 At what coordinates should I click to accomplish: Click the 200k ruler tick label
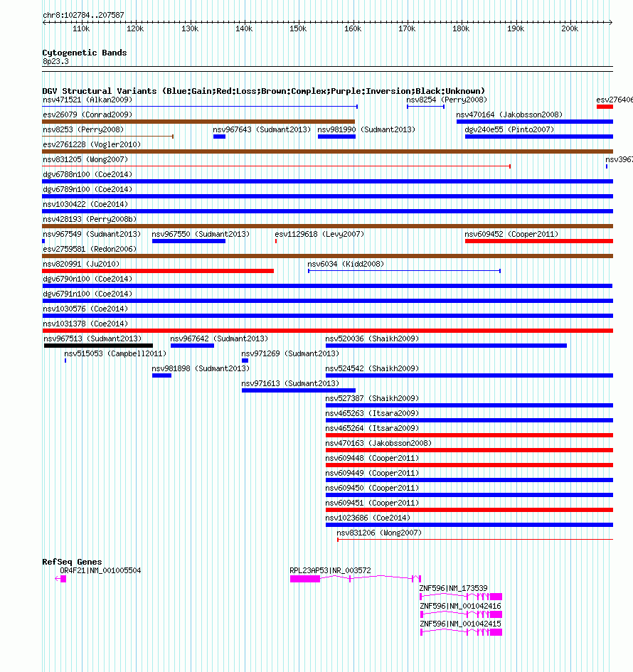coord(570,28)
